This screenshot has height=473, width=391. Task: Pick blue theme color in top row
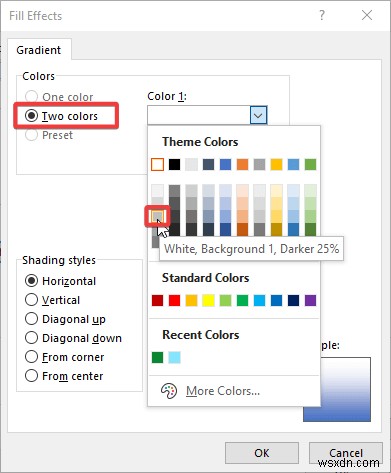(x=225, y=164)
